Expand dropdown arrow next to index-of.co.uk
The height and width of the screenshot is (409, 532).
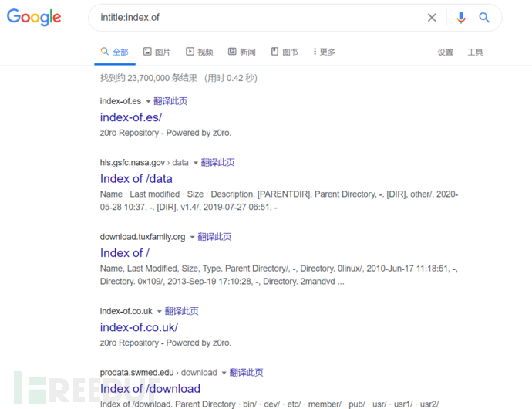pyautogui.click(x=159, y=312)
